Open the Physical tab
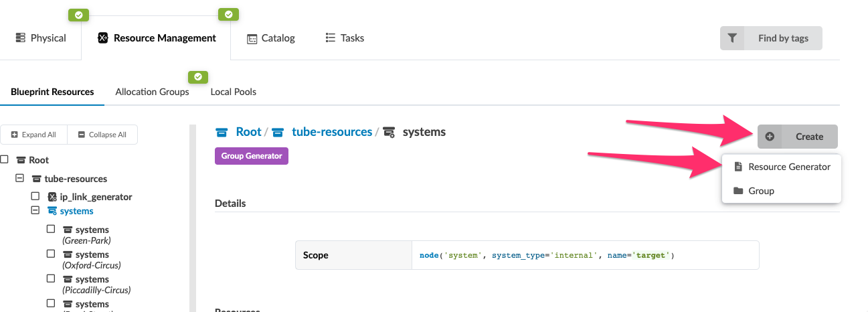 pyautogui.click(x=41, y=38)
